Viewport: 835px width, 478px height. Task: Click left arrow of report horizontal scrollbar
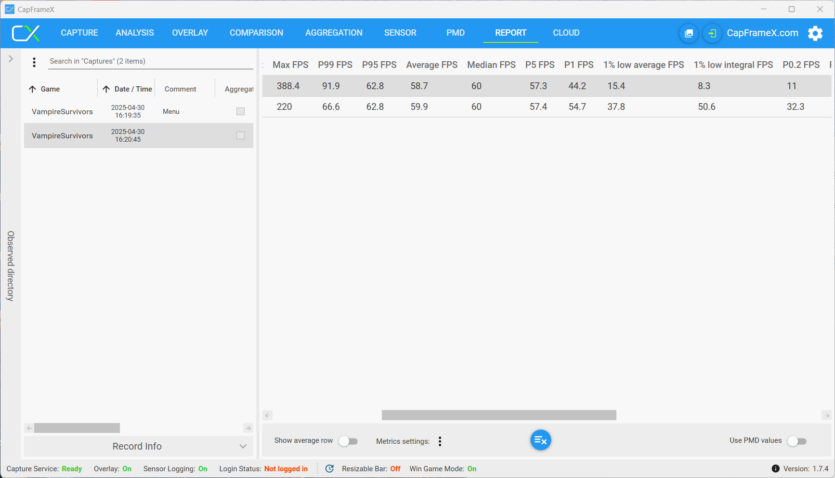[267, 415]
